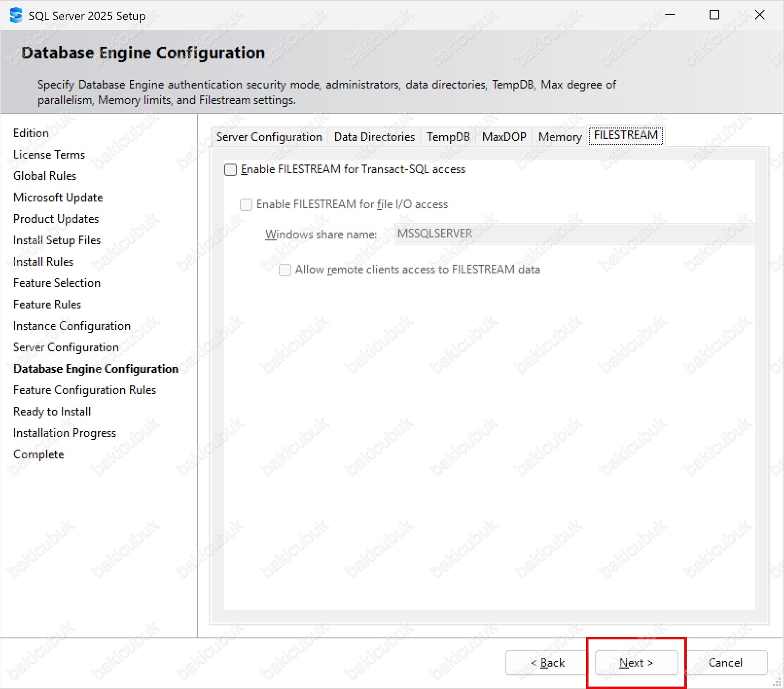784x689 pixels.
Task: Click Ready to Install step
Action: point(52,412)
